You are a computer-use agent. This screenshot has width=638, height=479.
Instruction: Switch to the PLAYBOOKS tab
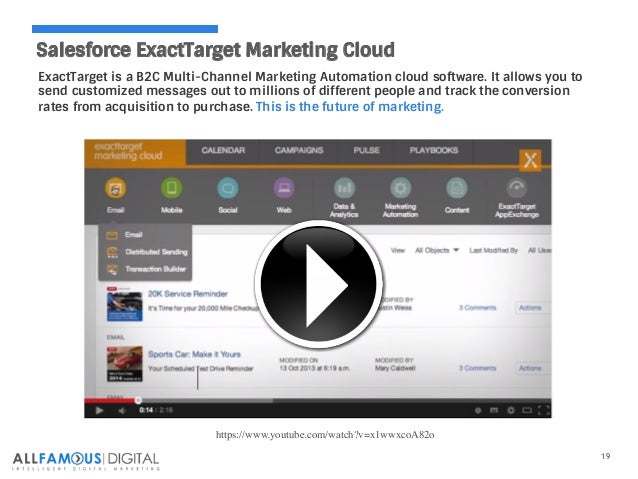[434, 151]
